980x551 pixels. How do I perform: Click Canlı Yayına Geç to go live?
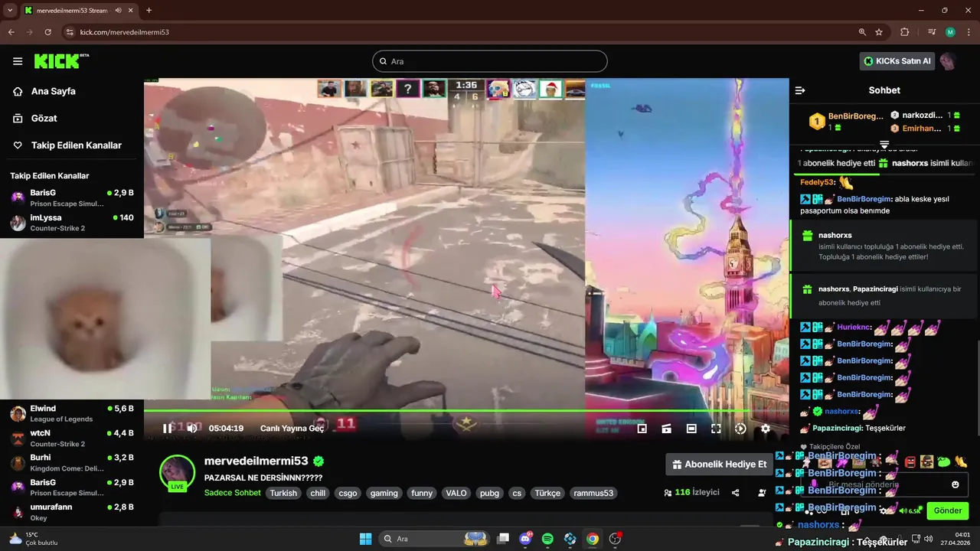point(292,429)
